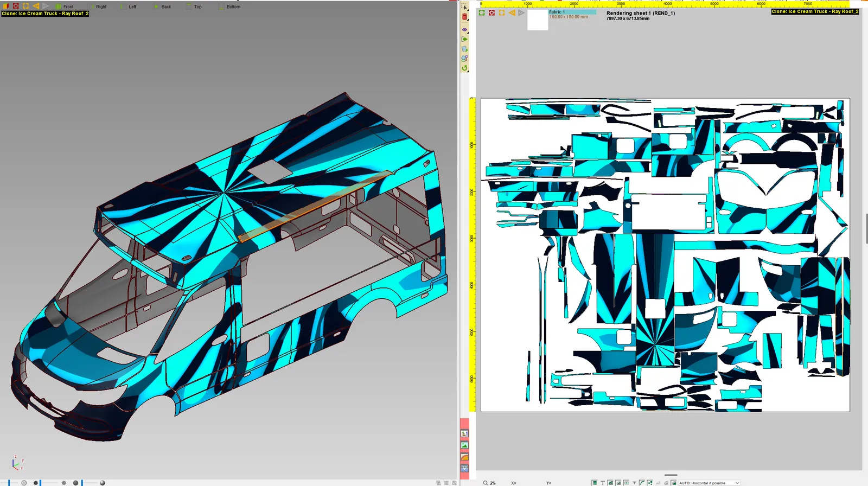The height and width of the screenshot is (486, 868).
Task: Select the arrow selection tool in the 2D toolbar
Action: click(x=464, y=7)
